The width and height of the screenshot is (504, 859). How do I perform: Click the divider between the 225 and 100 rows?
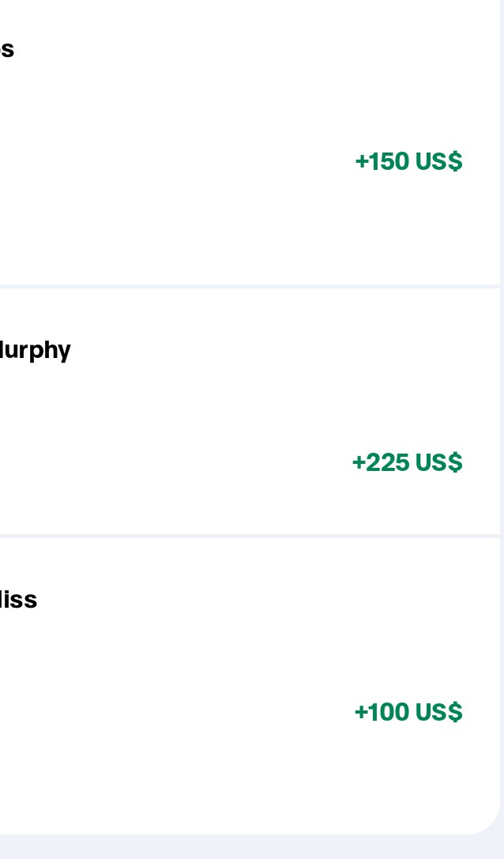pyautogui.click(x=237, y=537)
